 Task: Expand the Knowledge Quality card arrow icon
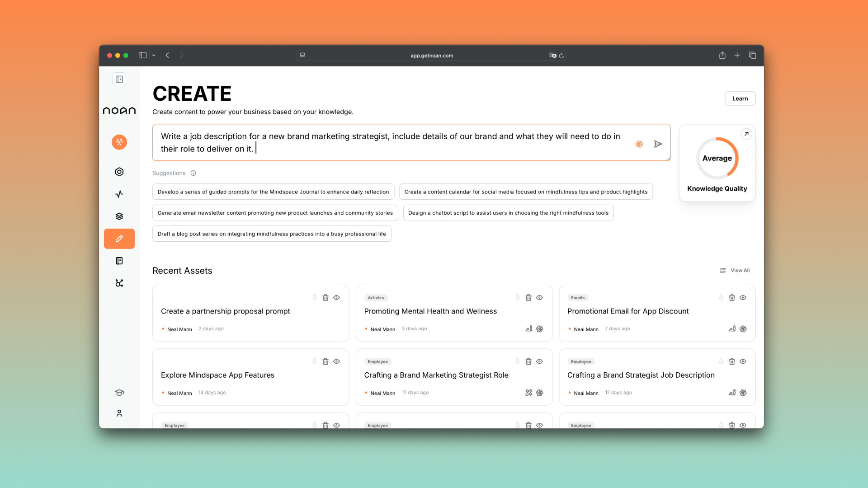pyautogui.click(x=746, y=134)
